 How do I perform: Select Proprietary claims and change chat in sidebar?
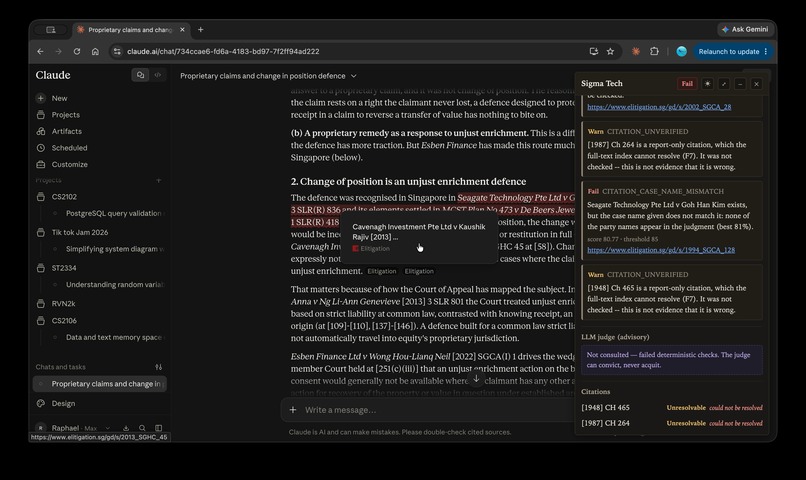pos(100,384)
